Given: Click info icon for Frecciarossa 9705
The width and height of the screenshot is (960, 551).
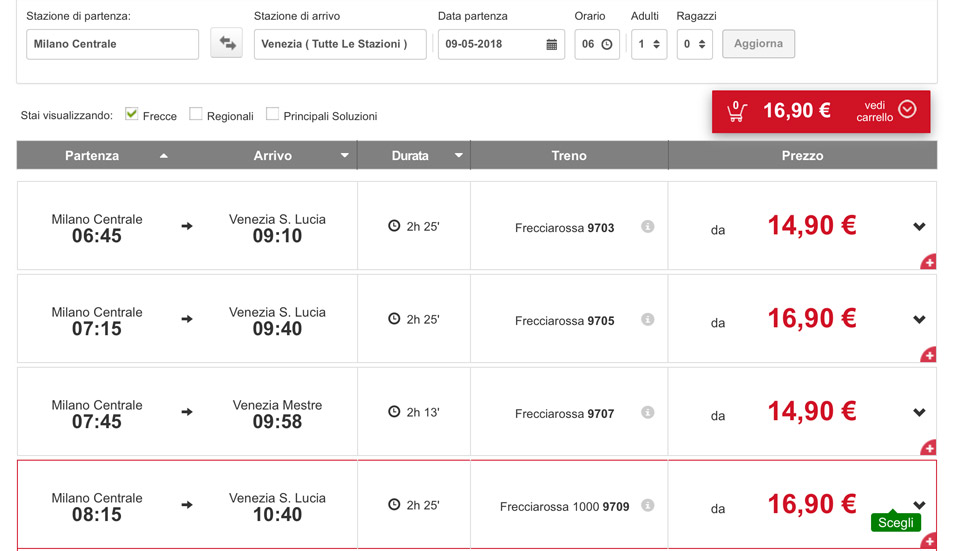Looking at the screenshot, I should 648,320.
